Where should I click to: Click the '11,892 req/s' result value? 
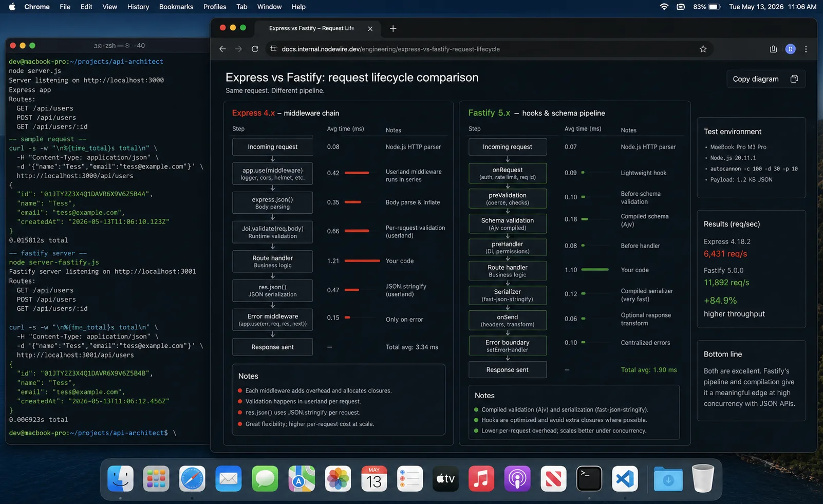click(726, 283)
